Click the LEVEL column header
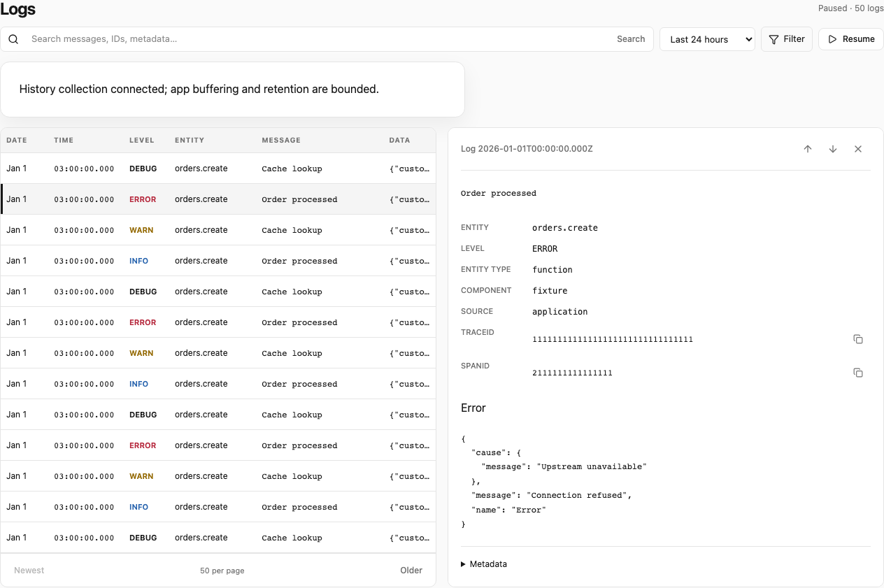This screenshot has width=884, height=588. [142, 141]
